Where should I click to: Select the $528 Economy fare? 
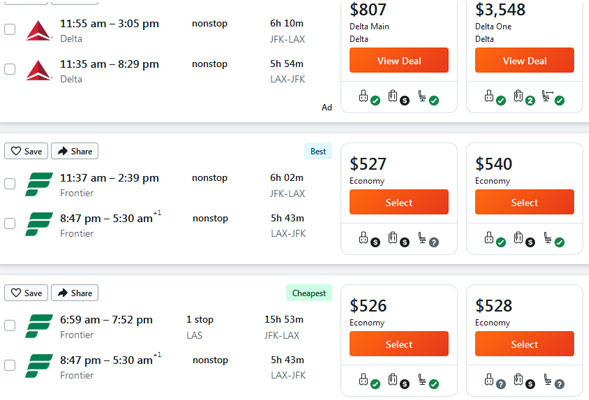point(524,344)
